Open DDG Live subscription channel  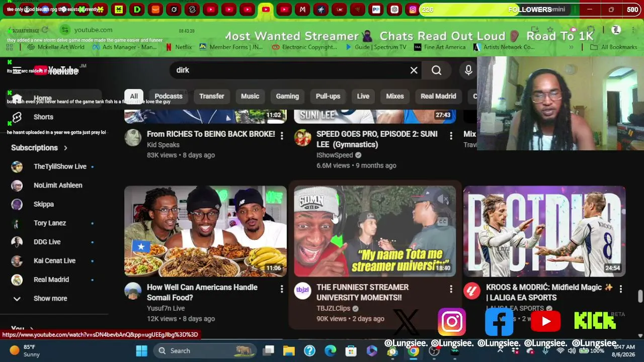54,242
